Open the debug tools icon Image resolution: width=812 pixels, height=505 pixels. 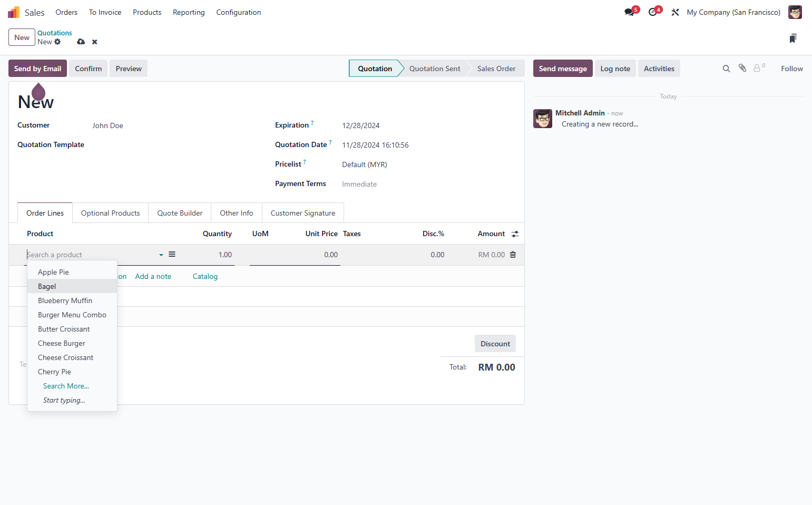click(675, 12)
